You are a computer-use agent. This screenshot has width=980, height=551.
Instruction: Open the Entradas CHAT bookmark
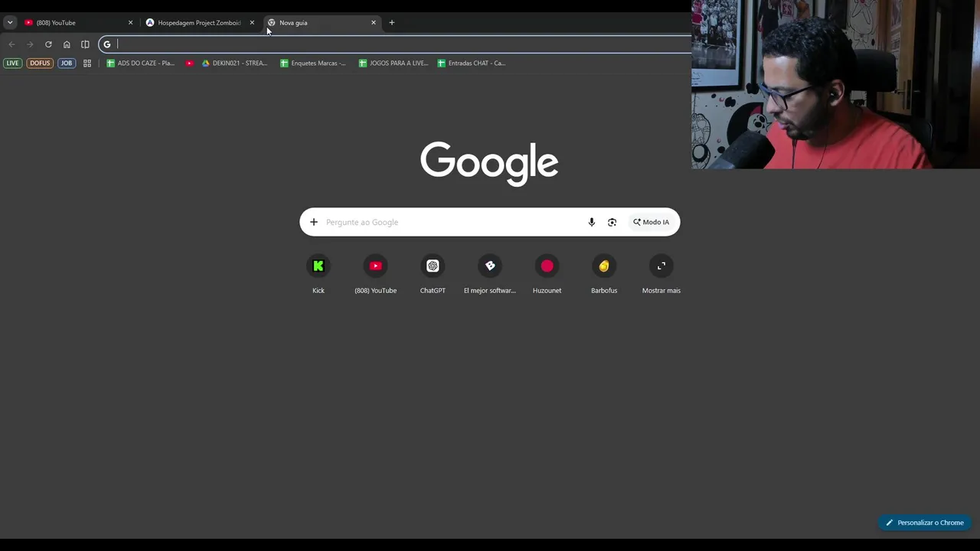coord(472,64)
